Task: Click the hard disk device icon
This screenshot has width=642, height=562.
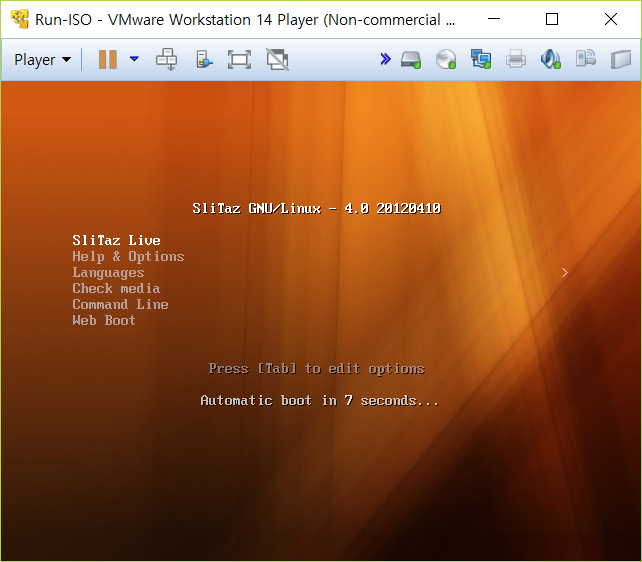Action: click(x=411, y=60)
